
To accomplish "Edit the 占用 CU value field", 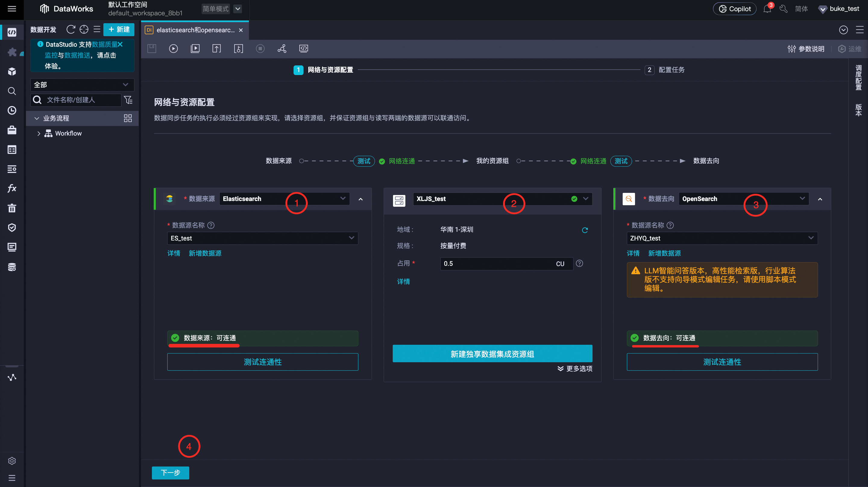I will [506, 264].
